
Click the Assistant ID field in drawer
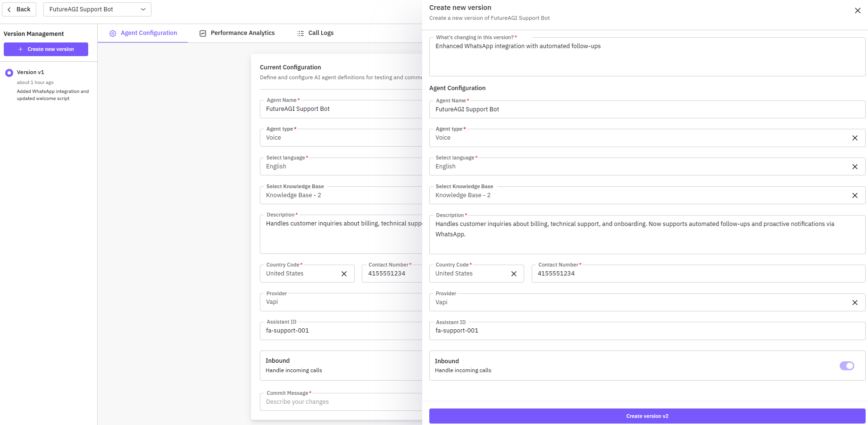tap(647, 331)
